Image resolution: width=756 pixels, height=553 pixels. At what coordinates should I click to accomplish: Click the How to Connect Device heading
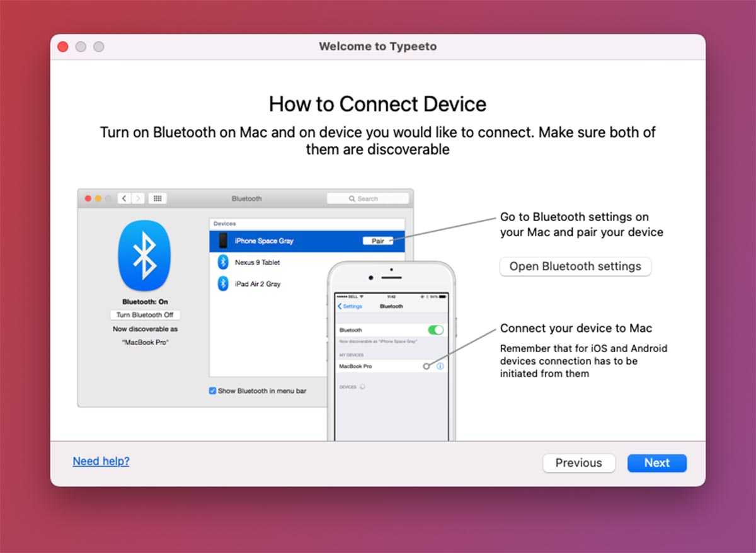pos(378,104)
